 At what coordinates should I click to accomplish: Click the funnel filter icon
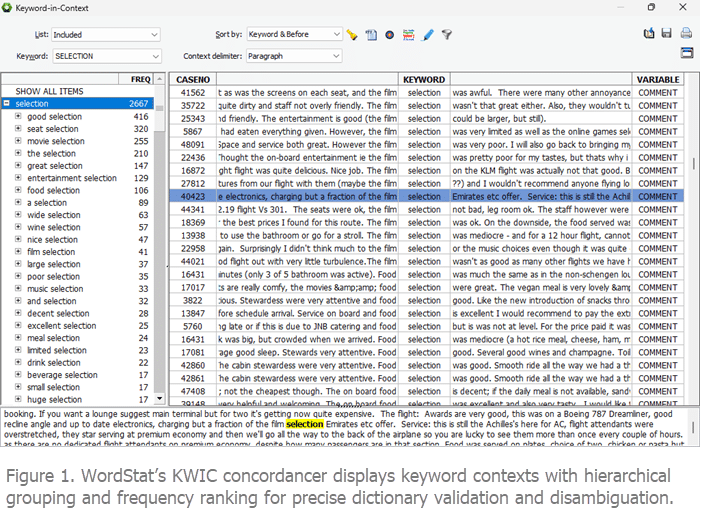[447, 34]
